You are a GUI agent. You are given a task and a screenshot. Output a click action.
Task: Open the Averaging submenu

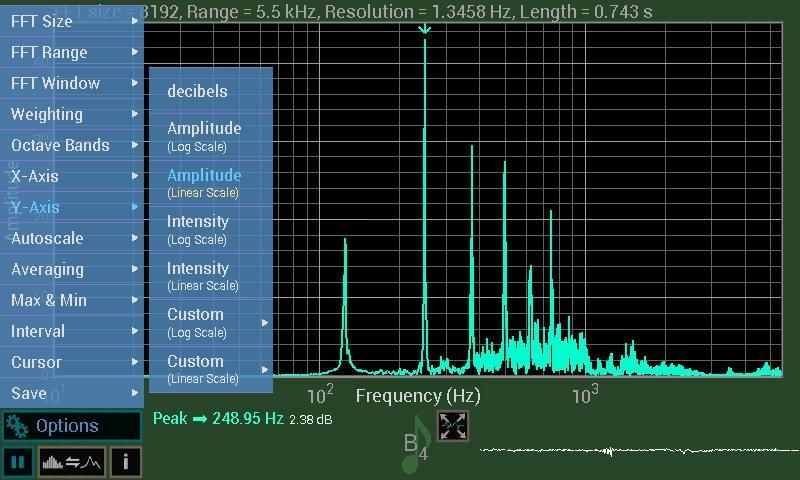(x=72, y=269)
